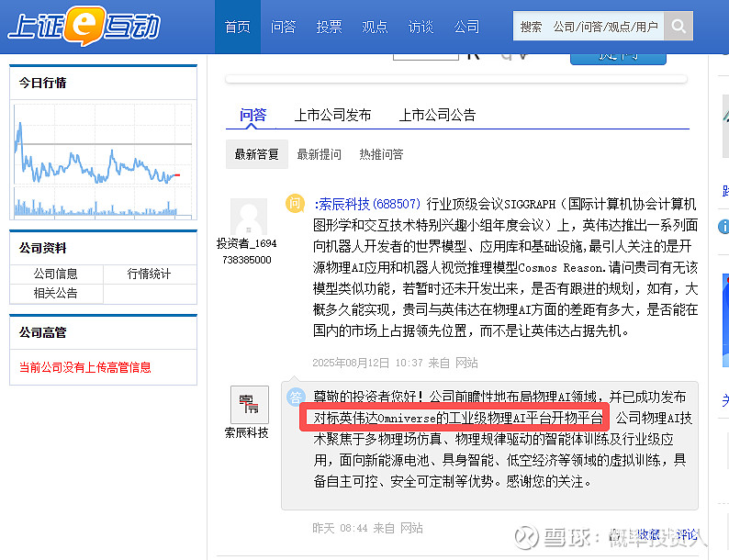Viewport: 729px width, 560px height.
Task: Click the investor's default avatar image
Action: coord(249,217)
